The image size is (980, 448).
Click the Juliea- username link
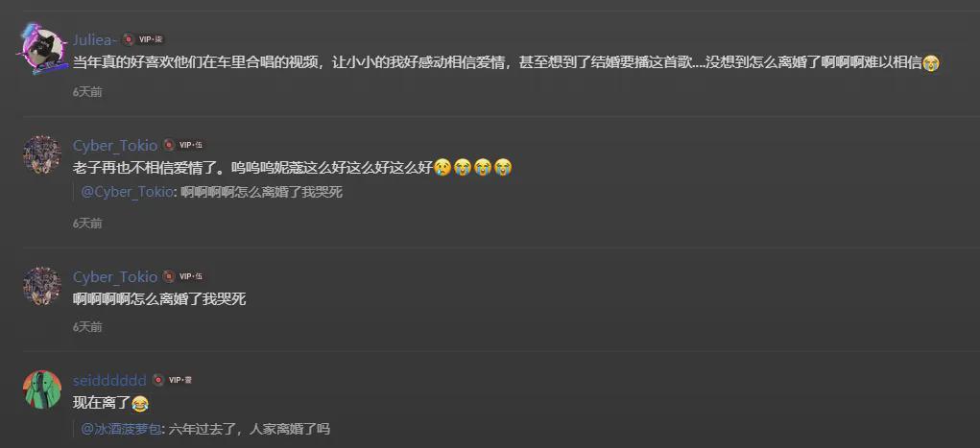(x=95, y=39)
